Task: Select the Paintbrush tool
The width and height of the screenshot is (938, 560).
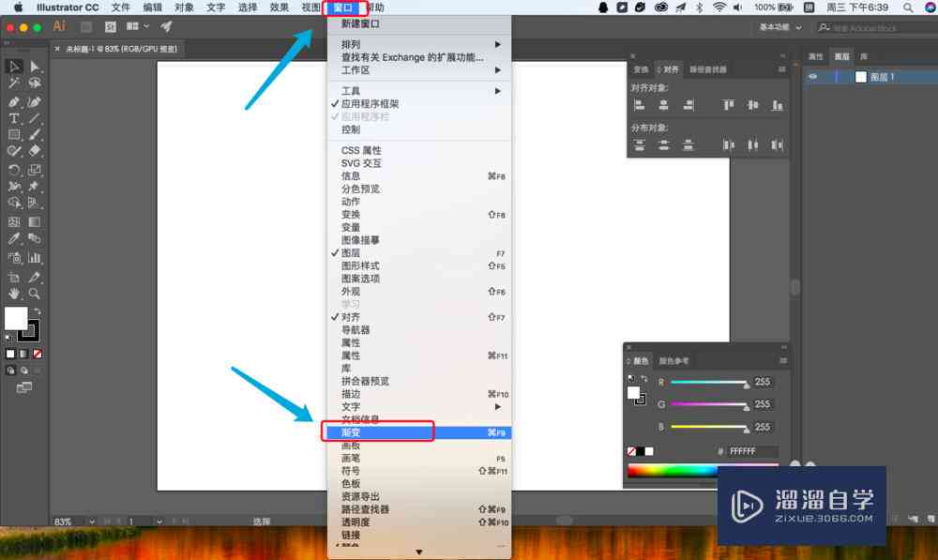Action: tap(35, 135)
